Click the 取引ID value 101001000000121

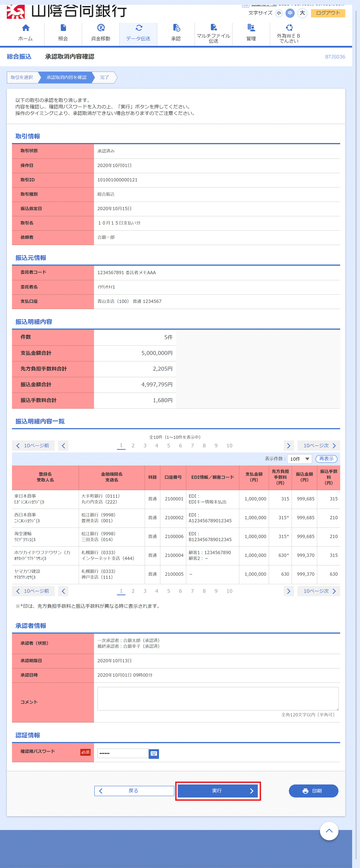[117, 180]
